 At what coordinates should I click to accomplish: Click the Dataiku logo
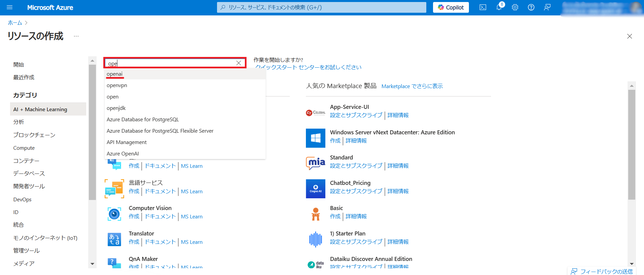[316, 265]
